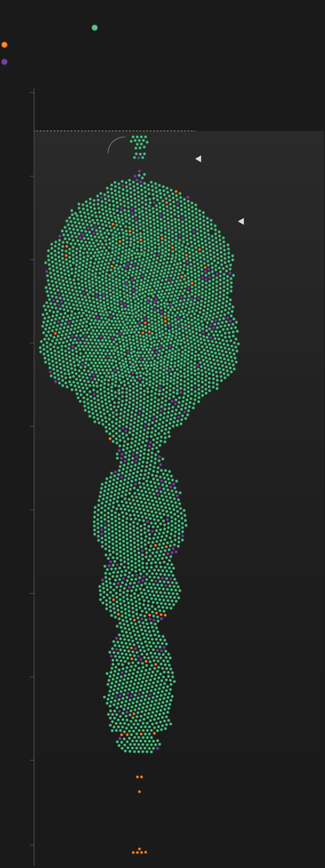Toggle the orange legend dot
325x868 pixels.
pos(4,45)
